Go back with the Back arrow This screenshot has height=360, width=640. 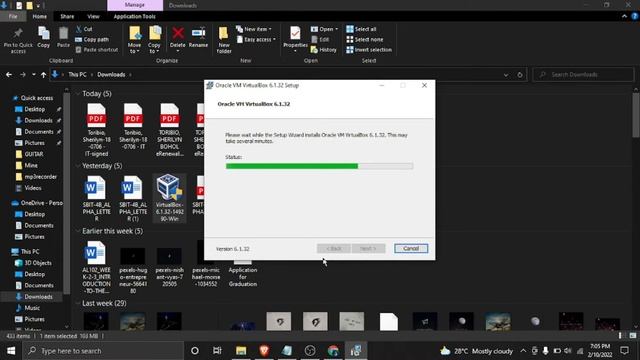9,75
